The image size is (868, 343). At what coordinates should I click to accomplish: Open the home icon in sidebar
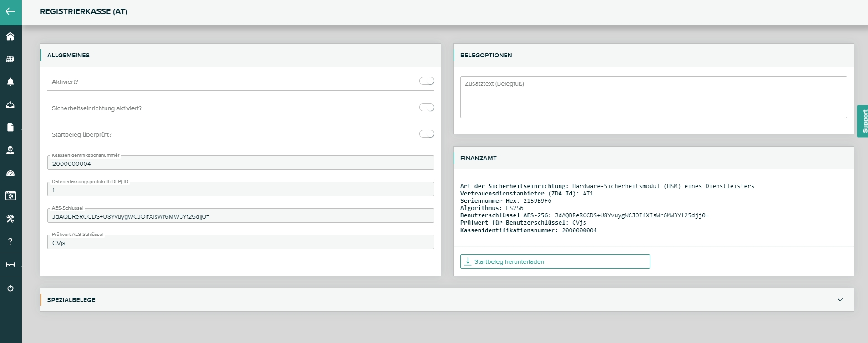click(x=10, y=36)
